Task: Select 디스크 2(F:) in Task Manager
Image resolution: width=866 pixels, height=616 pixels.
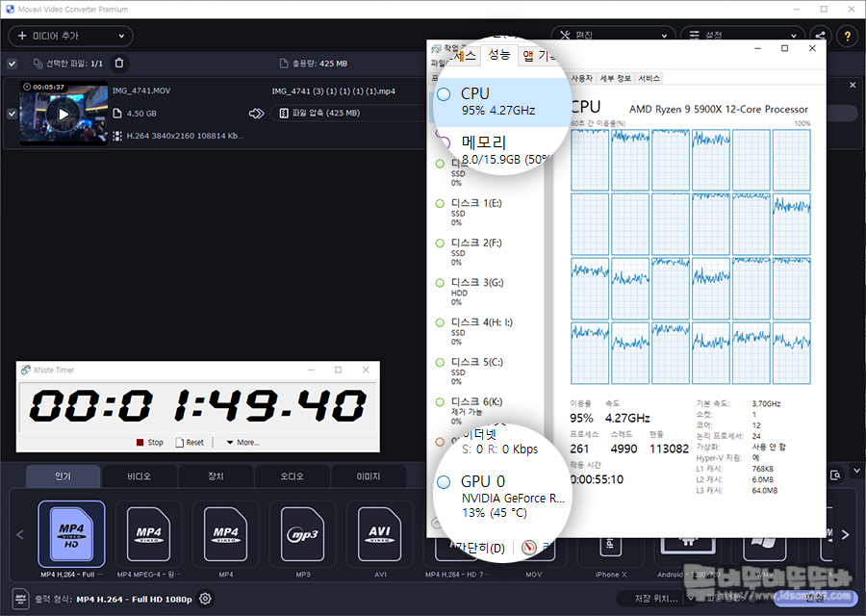Action: coord(486,252)
